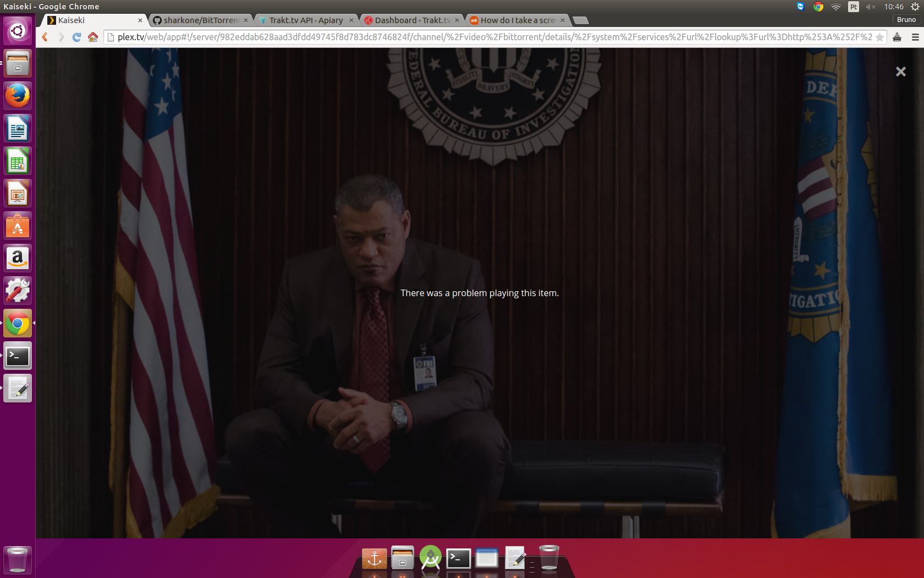Open TeamViewer tray indicator

pos(801,7)
